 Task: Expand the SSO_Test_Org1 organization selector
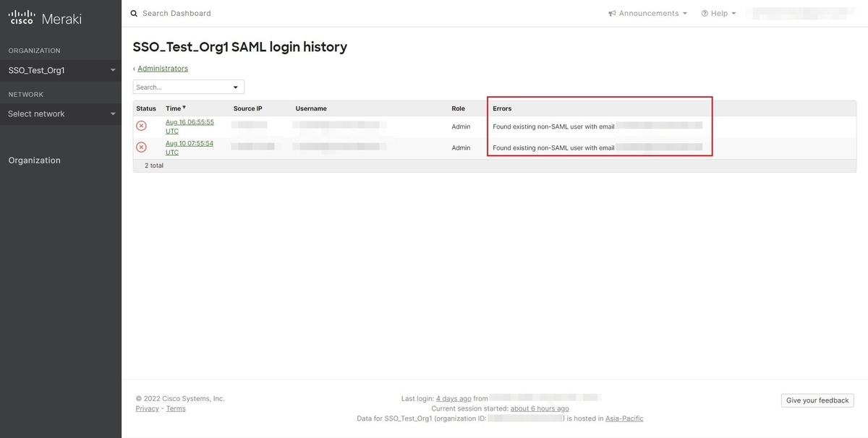[61, 70]
